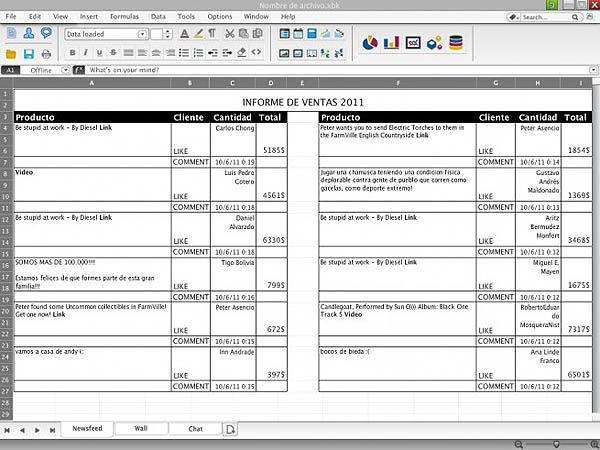The width and height of the screenshot is (600, 450).
Task: Open the contacts person icon
Action: (x=29, y=33)
